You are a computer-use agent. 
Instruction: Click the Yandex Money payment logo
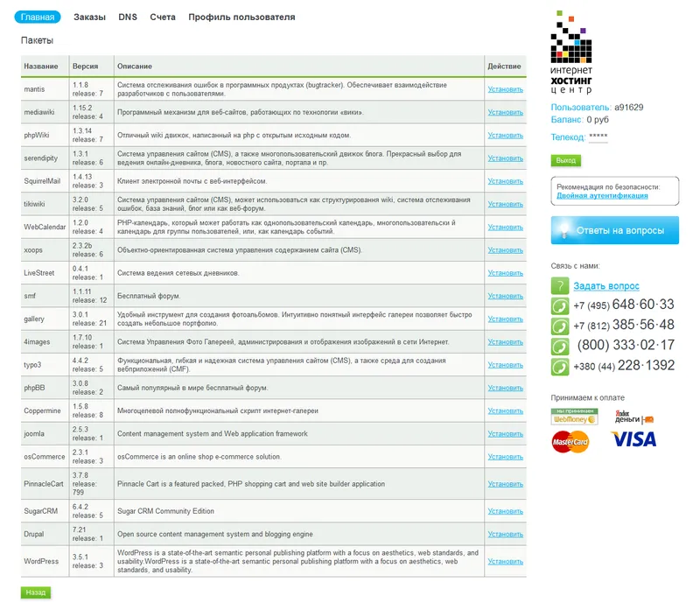(x=633, y=417)
